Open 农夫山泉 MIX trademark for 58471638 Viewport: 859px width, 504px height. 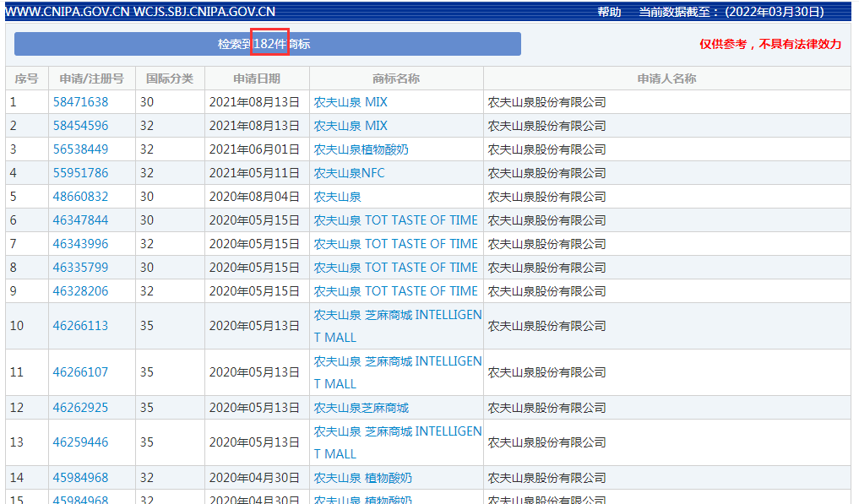point(351,102)
